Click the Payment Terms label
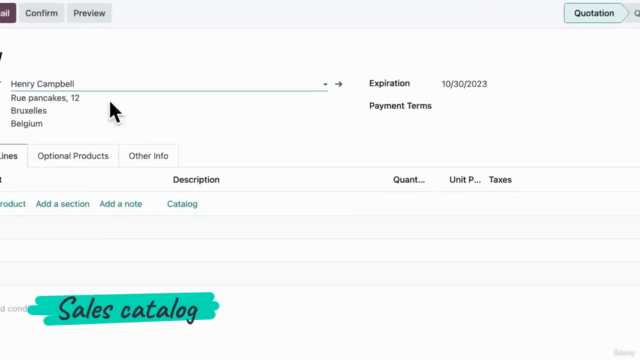Image resolution: width=640 pixels, height=360 pixels. [x=400, y=106]
